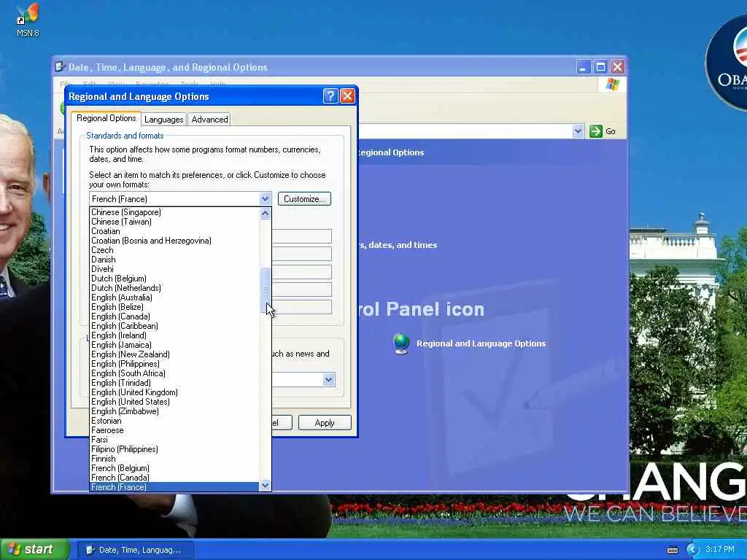The width and height of the screenshot is (747, 560).
Task: Maximize the Date, Time, Language window
Action: pos(600,66)
